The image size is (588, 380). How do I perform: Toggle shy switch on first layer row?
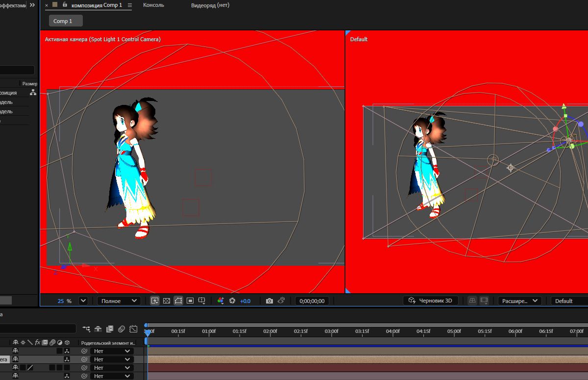click(x=16, y=351)
